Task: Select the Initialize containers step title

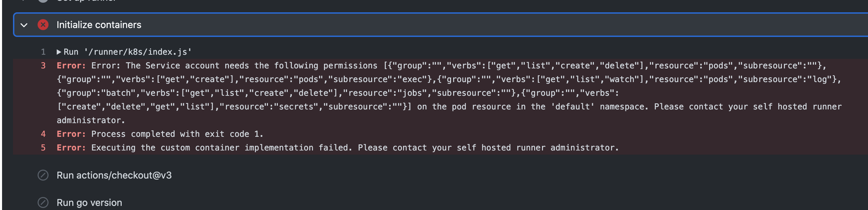Action: click(99, 25)
